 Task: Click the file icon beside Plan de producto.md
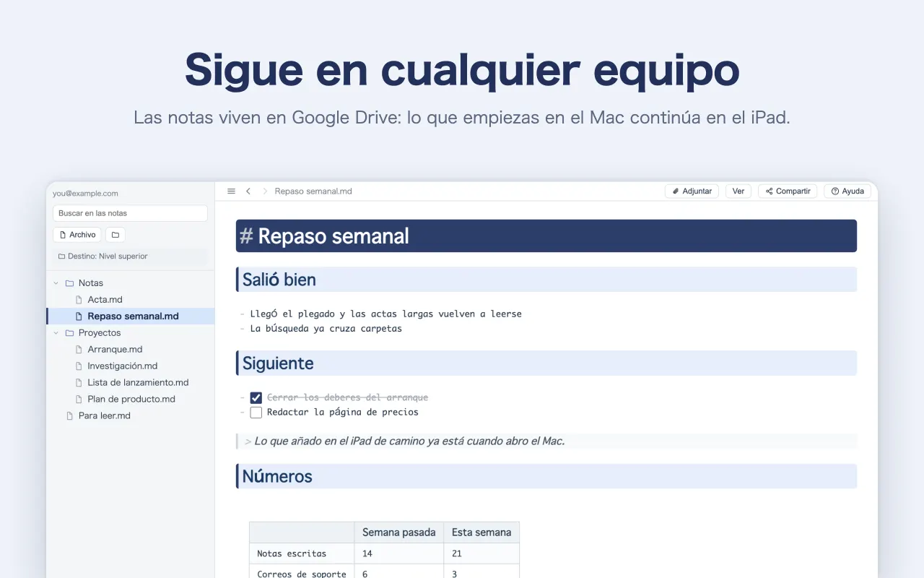coord(79,400)
